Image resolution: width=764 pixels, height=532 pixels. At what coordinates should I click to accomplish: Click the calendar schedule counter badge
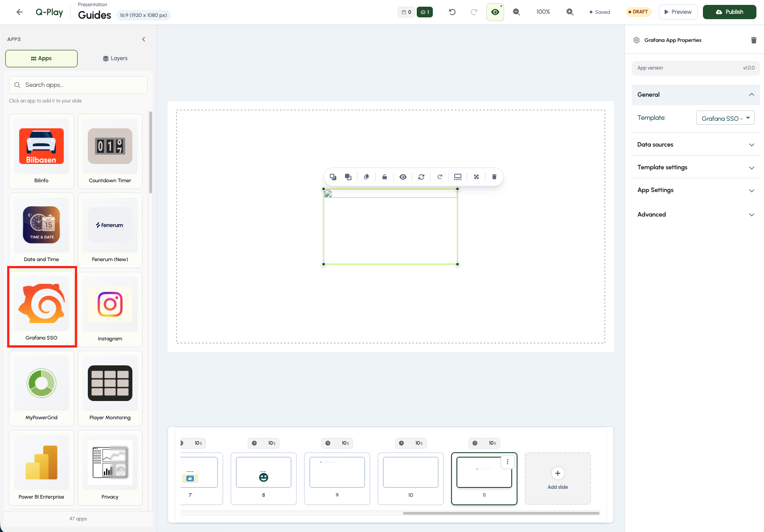pos(406,12)
